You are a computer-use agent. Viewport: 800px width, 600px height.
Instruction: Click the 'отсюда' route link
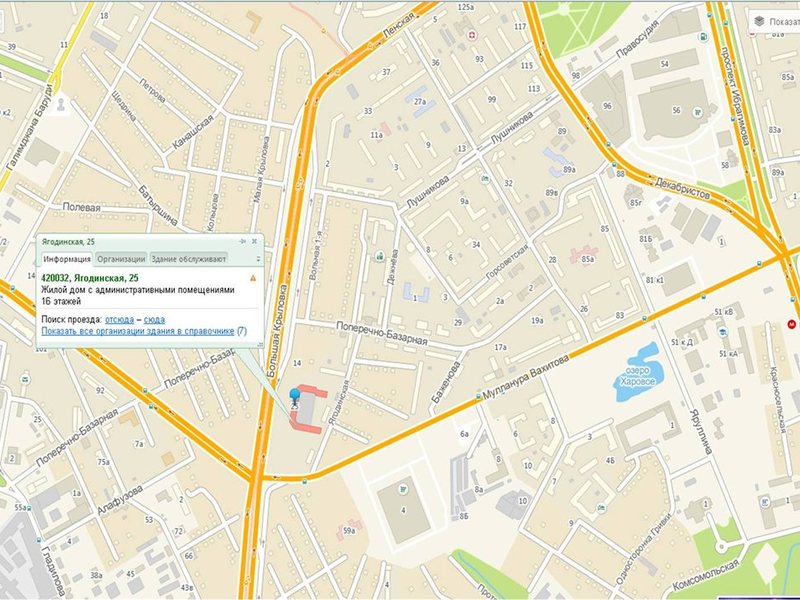click(120, 319)
